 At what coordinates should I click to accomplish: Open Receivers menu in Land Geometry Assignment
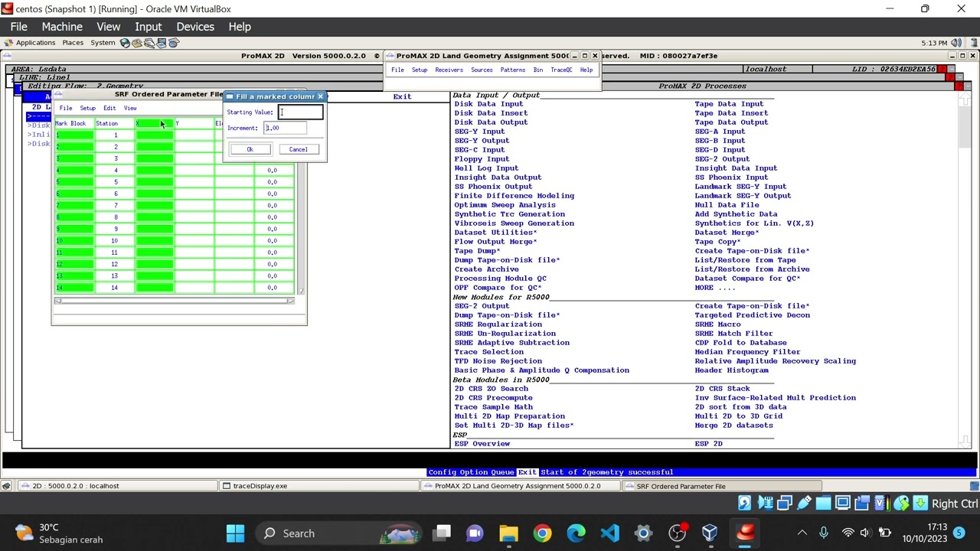449,70
